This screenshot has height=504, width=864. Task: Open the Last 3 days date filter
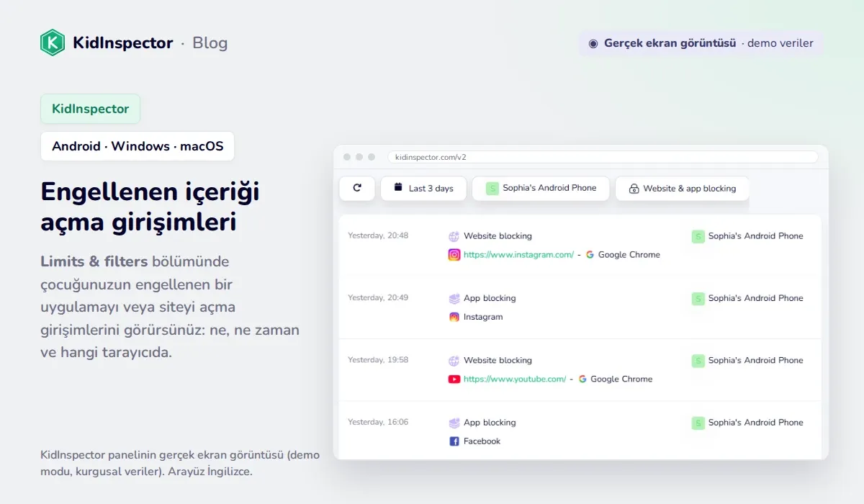point(423,188)
